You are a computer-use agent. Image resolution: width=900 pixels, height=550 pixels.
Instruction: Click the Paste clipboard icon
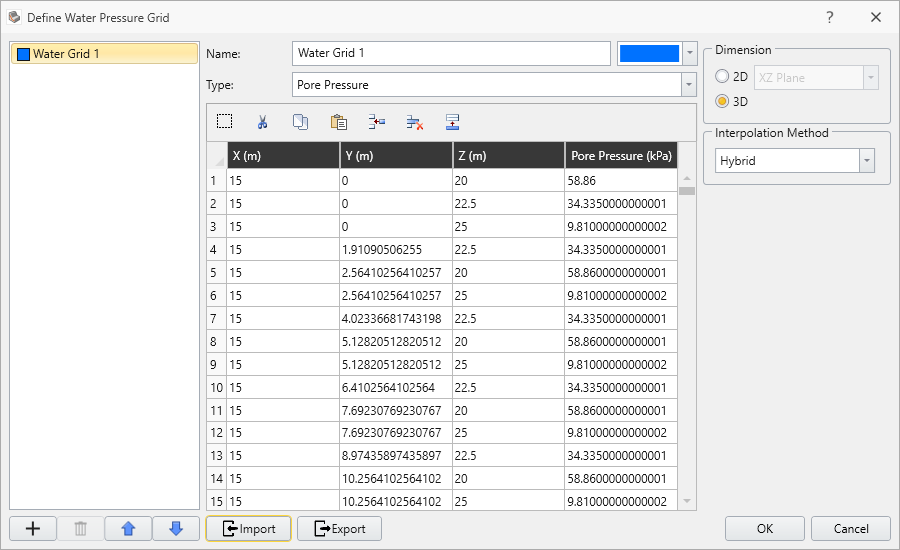(339, 122)
